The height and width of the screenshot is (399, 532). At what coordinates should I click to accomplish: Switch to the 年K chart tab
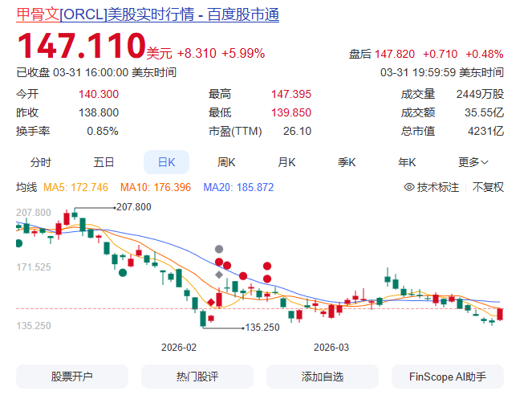pyautogui.click(x=407, y=162)
